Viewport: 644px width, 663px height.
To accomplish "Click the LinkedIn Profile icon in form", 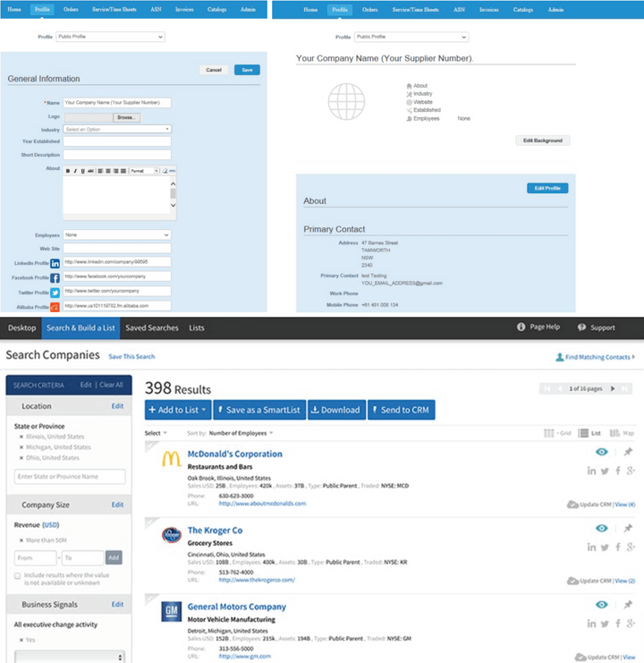I will [55, 263].
